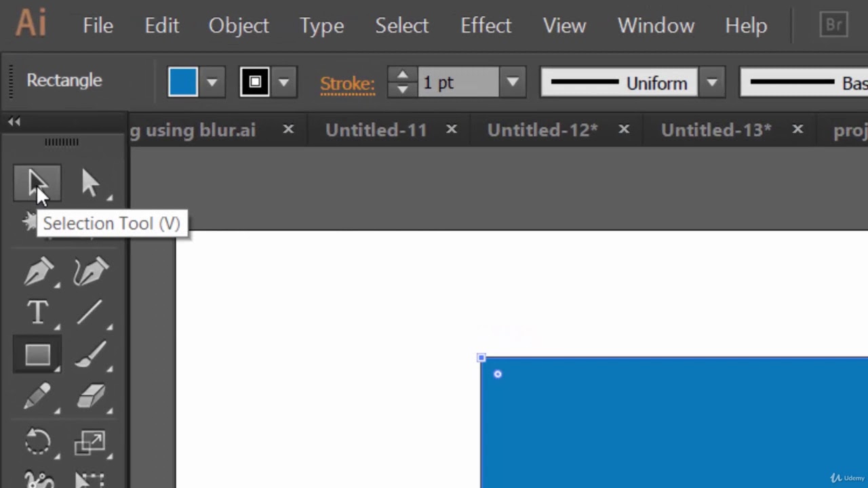
Task: Switch to the Untitled-11 tab
Action: click(x=376, y=130)
